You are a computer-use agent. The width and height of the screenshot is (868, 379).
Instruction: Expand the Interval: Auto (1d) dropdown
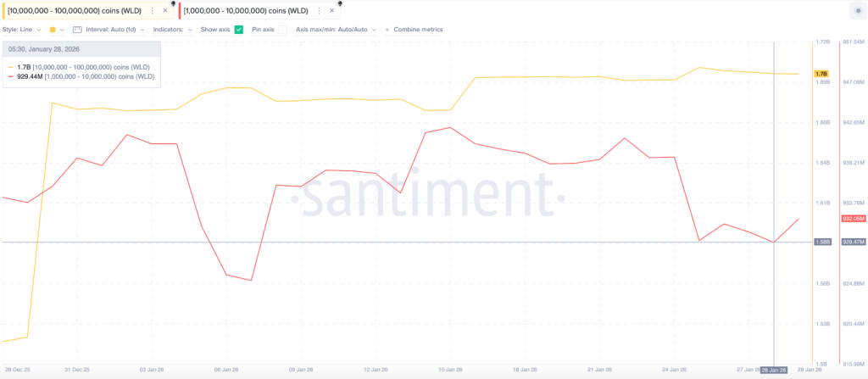tap(113, 29)
